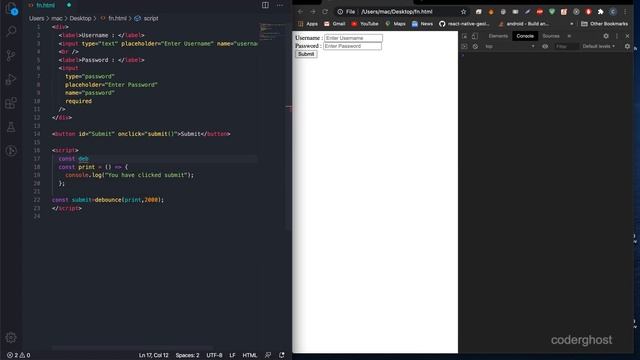The height and width of the screenshot is (360, 640).
Task: Switch to DevTools Elements tab
Action: coord(498,36)
